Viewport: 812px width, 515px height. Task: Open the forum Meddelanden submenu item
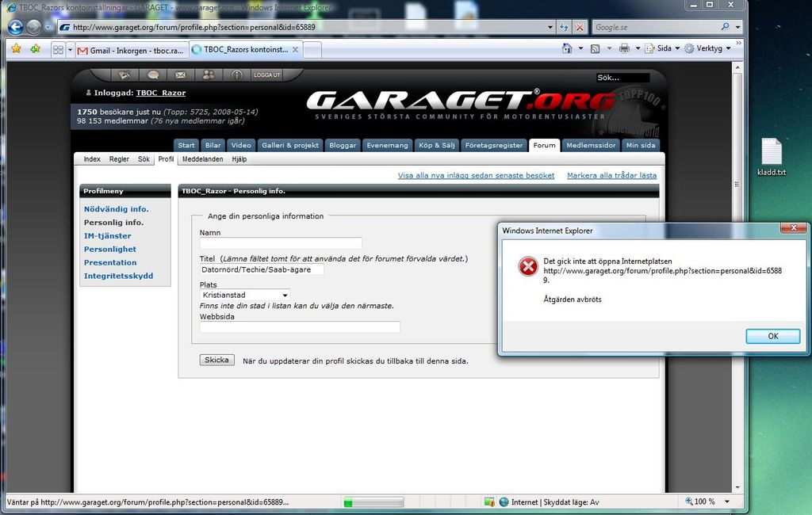(x=202, y=159)
